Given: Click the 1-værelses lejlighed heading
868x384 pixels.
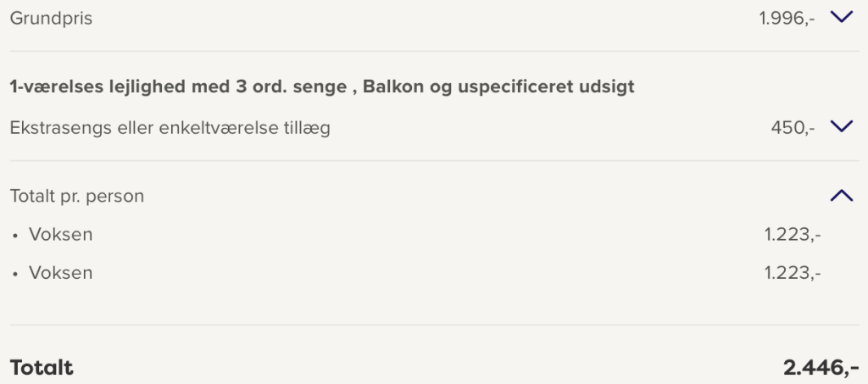Looking at the screenshot, I should (x=322, y=86).
